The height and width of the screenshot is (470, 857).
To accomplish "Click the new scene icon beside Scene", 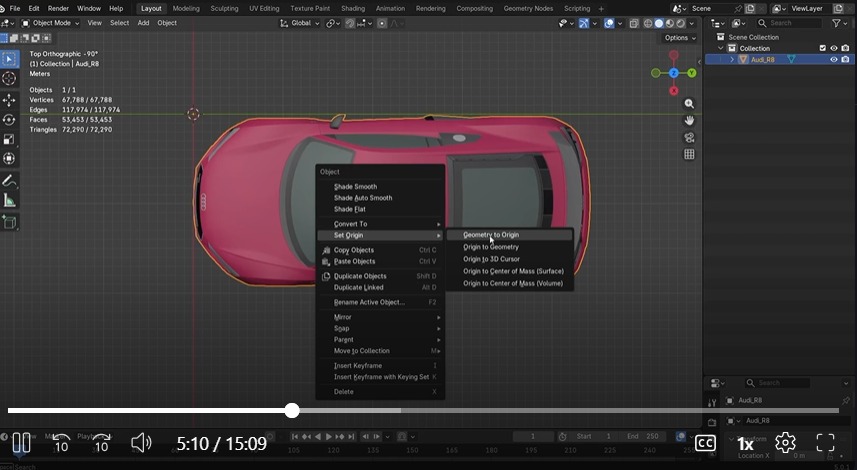I will pyautogui.click(x=750, y=9).
